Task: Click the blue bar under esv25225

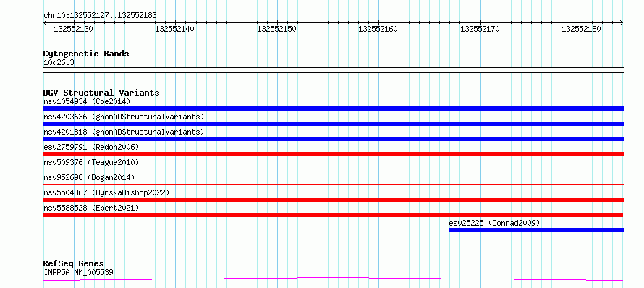Action: [x=536, y=230]
